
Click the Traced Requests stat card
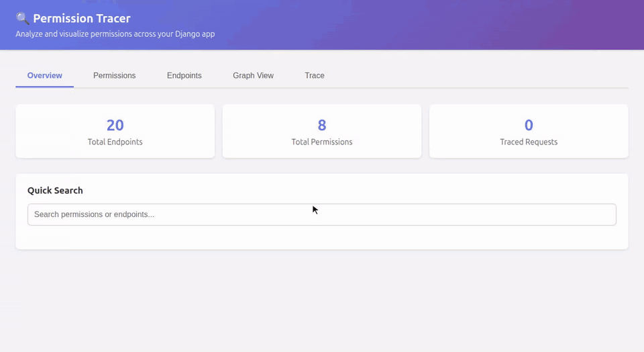[x=529, y=131]
